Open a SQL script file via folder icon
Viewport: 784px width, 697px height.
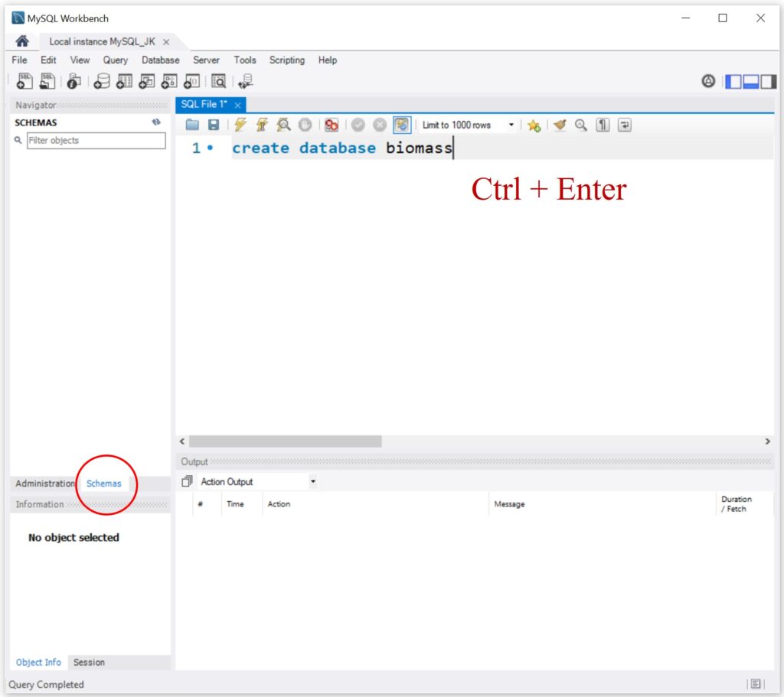192,125
